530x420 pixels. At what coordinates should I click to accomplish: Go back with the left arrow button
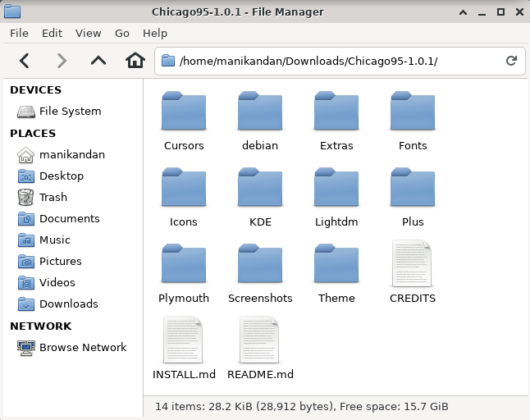pyautogui.click(x=24, y=61)
